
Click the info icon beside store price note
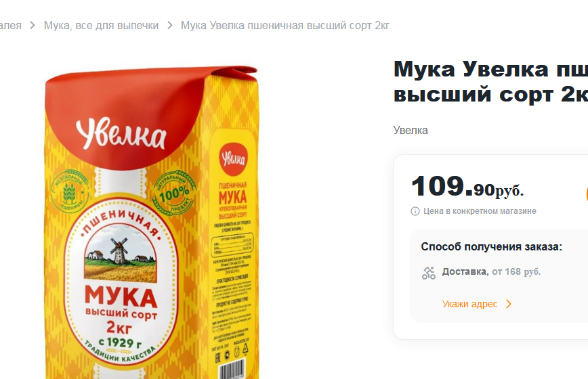tap(415, 211)
